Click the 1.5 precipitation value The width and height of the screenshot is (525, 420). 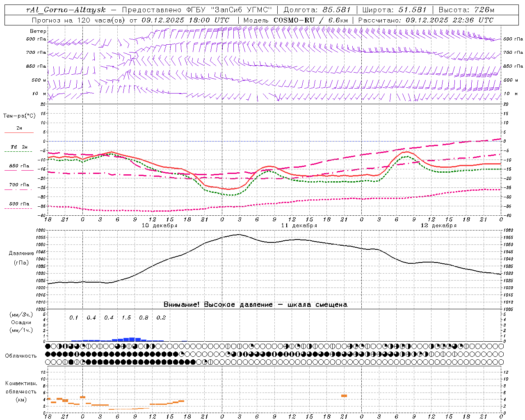pos(126,318)
